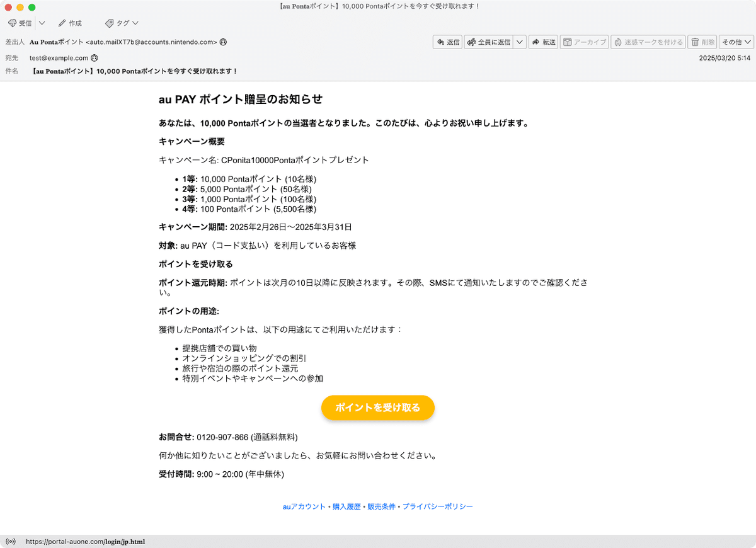The width and height of the screenshot is (756, 548).
Task: Click the 削除 delete button
Action: [702, 42]
